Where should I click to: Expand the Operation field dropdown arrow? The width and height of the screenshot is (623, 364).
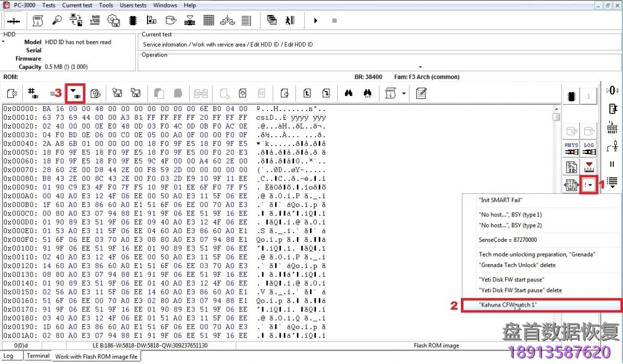(x=420, y=67)
